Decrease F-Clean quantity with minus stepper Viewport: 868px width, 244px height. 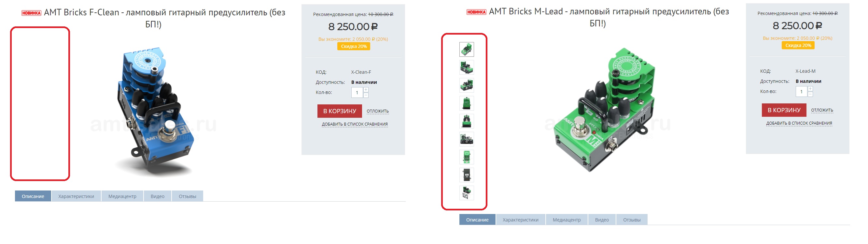point(366,95)
